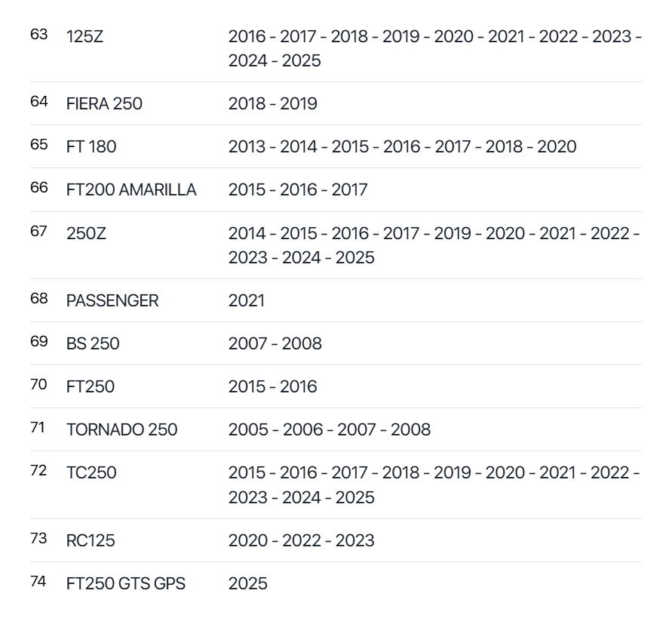
Task: Click row number 63
Action: (x=38, y=35)
